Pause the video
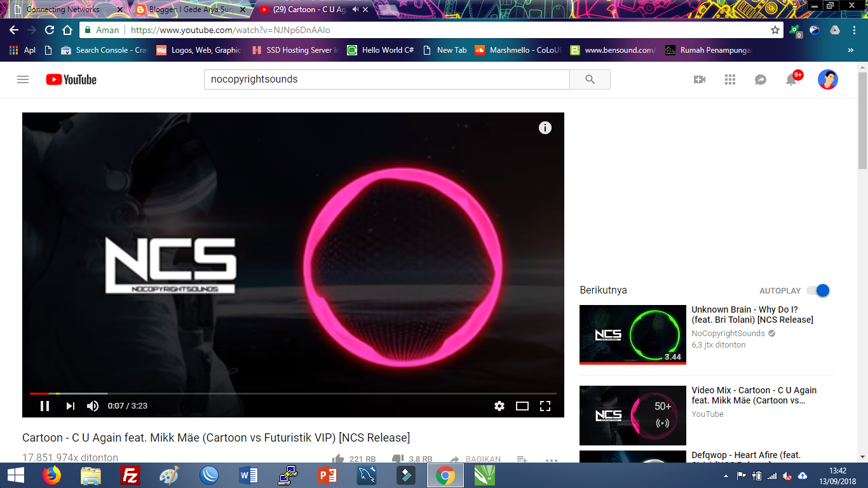The width and height of the screenshot is (868, 488). click(44, 406)
